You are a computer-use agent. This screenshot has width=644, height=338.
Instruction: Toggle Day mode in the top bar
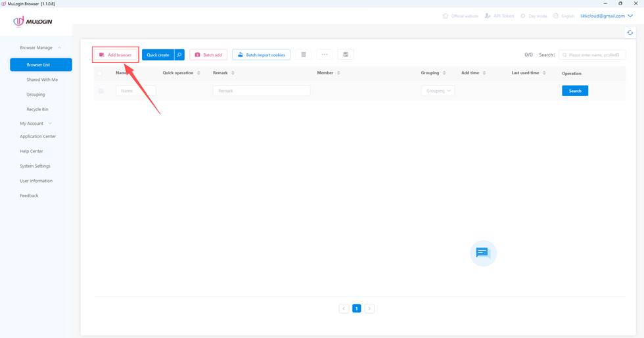coord(534,16)
